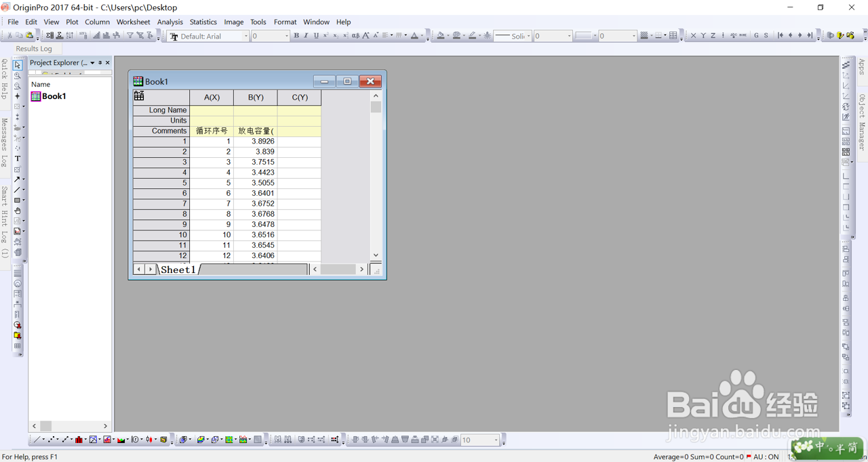Viewport: 868px width, 462px height.
Task: Select the Comments row header
Action: click(161, 131)
